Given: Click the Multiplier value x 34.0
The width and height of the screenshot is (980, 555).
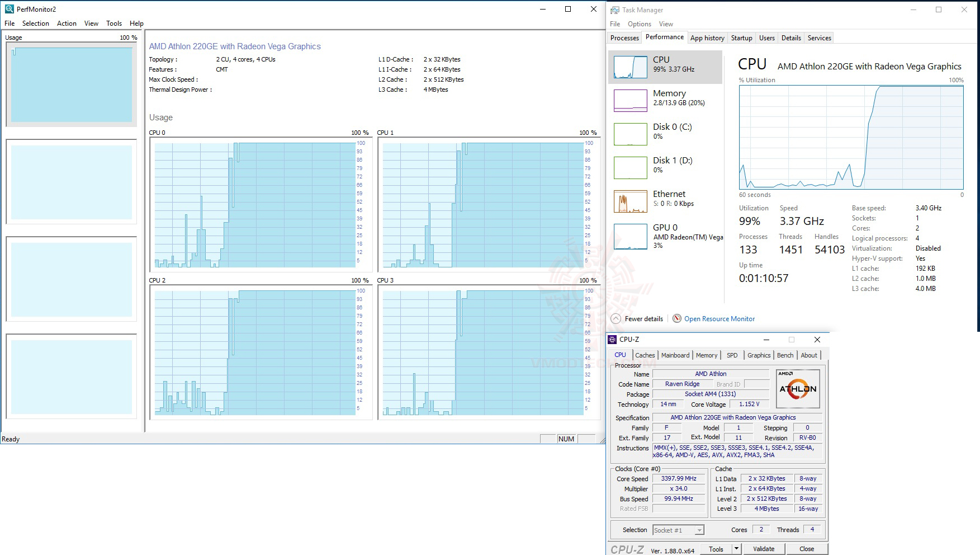Looking at the screenshot, I should 679,489.
